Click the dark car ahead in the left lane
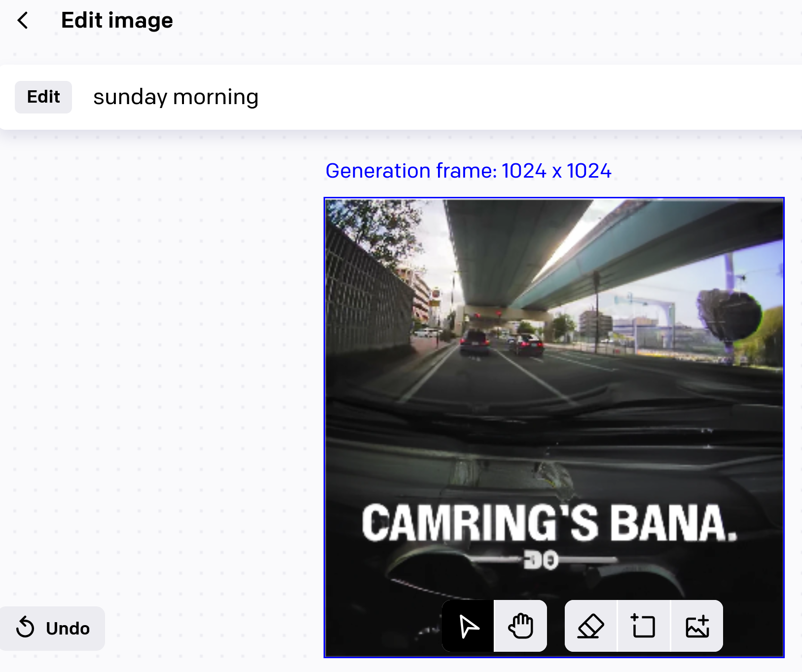The width and height of the screenshot is (802, 672). coord(474,341)
